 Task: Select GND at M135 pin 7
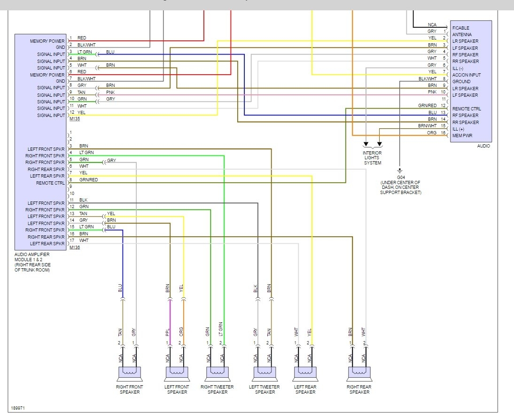(x=60, y=81)
